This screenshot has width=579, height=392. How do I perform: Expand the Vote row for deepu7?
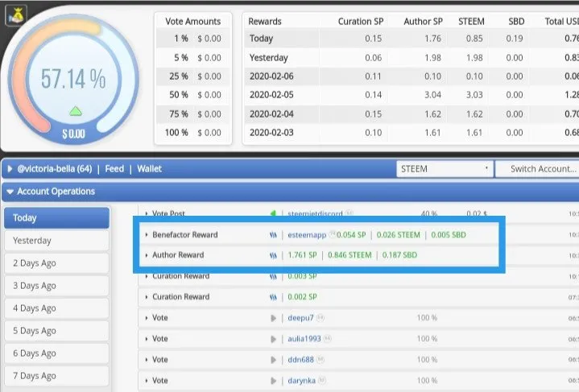click(147, 318)
